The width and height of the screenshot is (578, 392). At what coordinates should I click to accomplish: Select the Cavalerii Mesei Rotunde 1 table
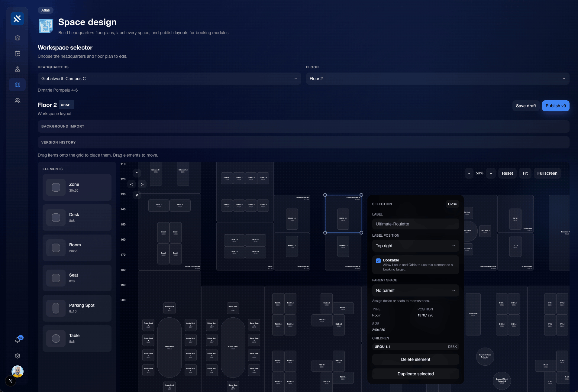pyautogui.click(x=485, y=357)
